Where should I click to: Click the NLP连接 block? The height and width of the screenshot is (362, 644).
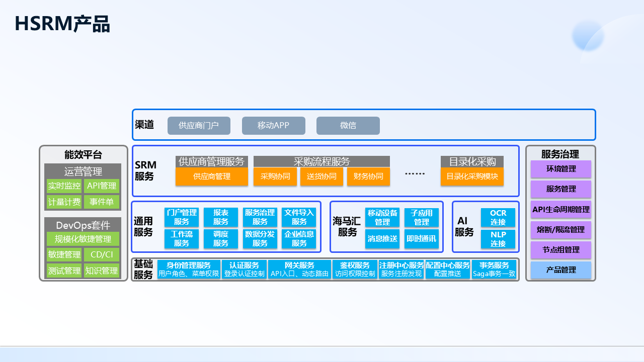(498, 239)
